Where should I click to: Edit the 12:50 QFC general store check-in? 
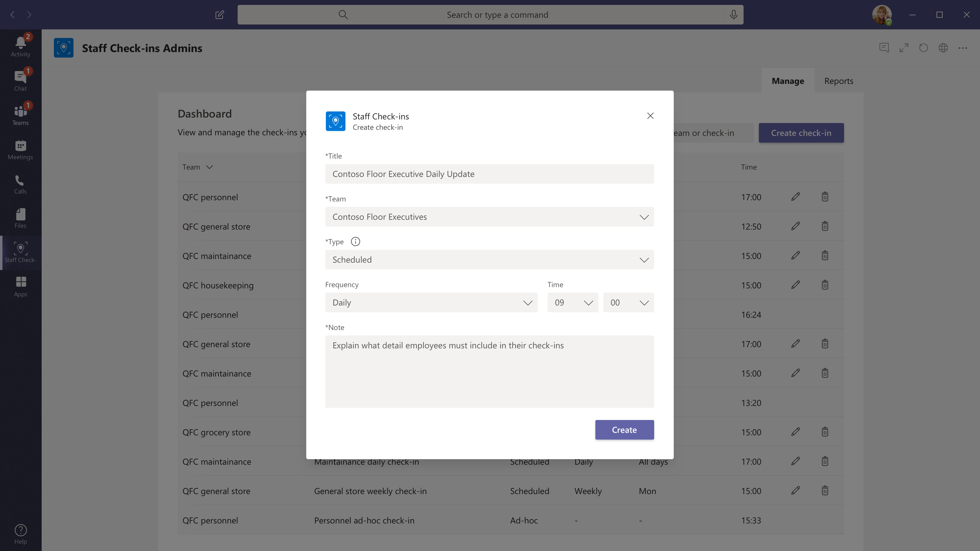pos(795,226)
